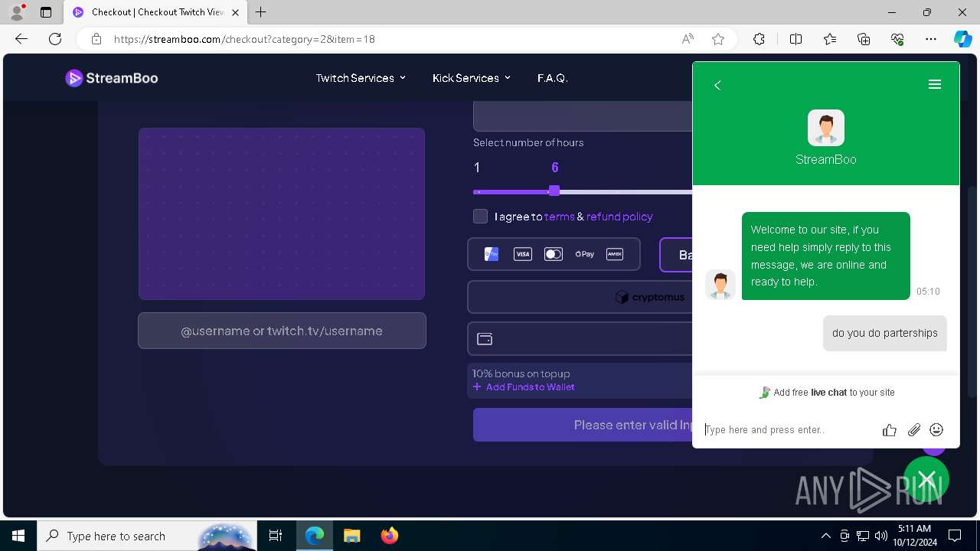This screenshot has height=551, width=980.
Task: View site information lock icon
Action: point(96,39)
